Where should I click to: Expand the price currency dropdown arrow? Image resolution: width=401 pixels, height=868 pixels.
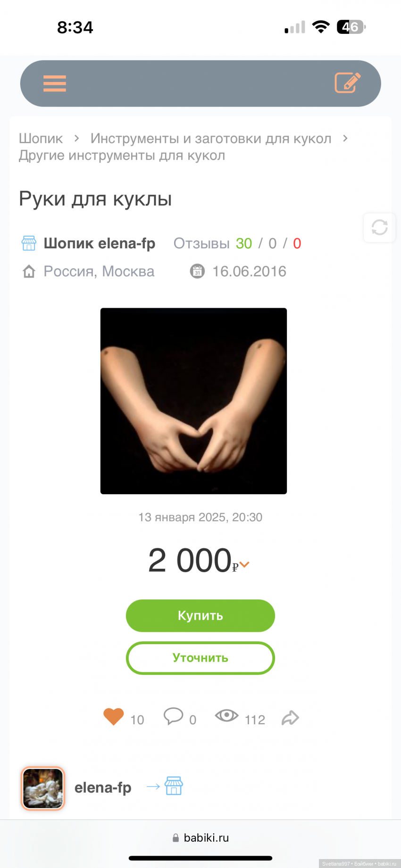(244, 564)
